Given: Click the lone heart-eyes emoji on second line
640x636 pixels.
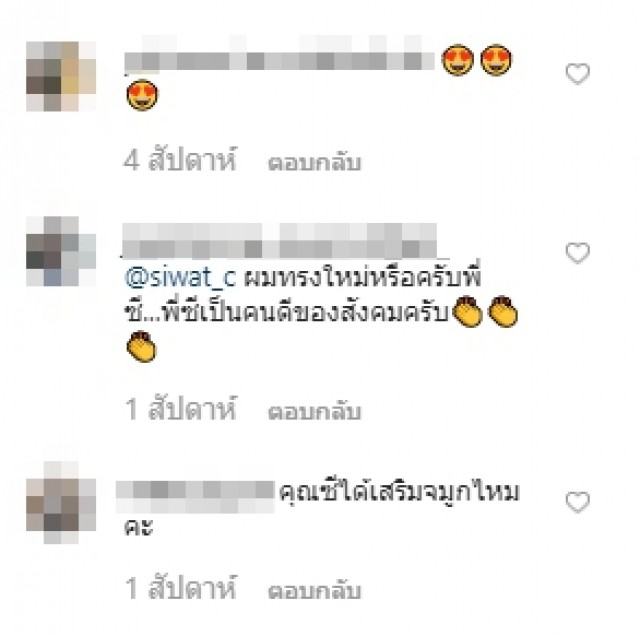Looking at the screenshot, I should click(142, 95).
